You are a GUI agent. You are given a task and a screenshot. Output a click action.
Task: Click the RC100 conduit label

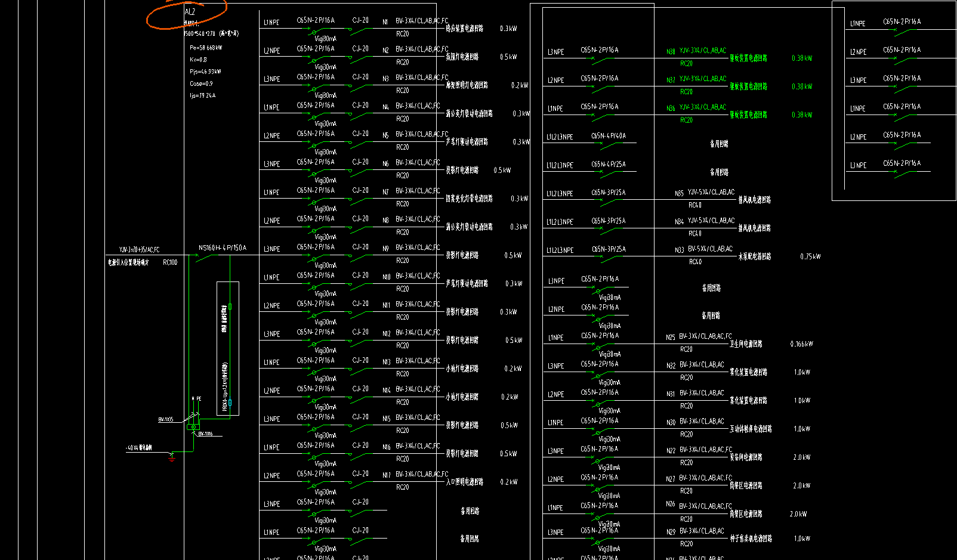click(x=170, y=262)
